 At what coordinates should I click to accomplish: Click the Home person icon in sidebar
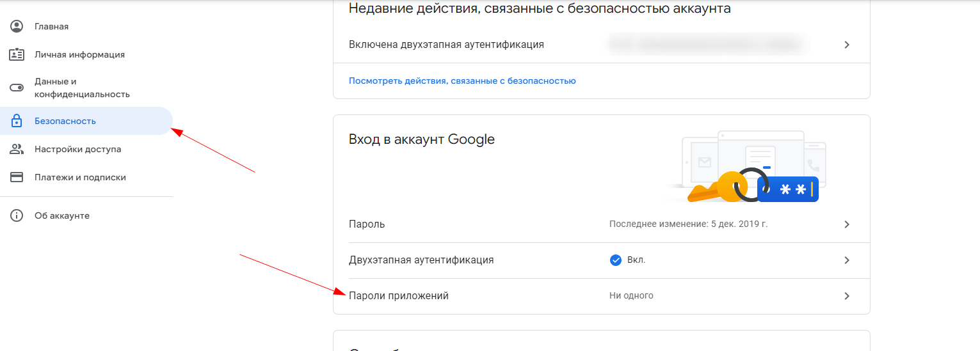[x=17, y=26]
